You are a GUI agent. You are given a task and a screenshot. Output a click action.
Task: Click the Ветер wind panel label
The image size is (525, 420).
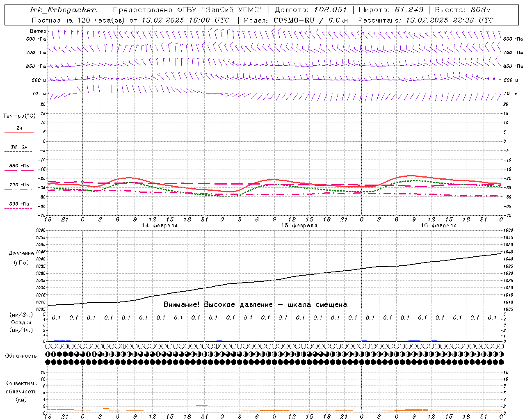[38, 31]
